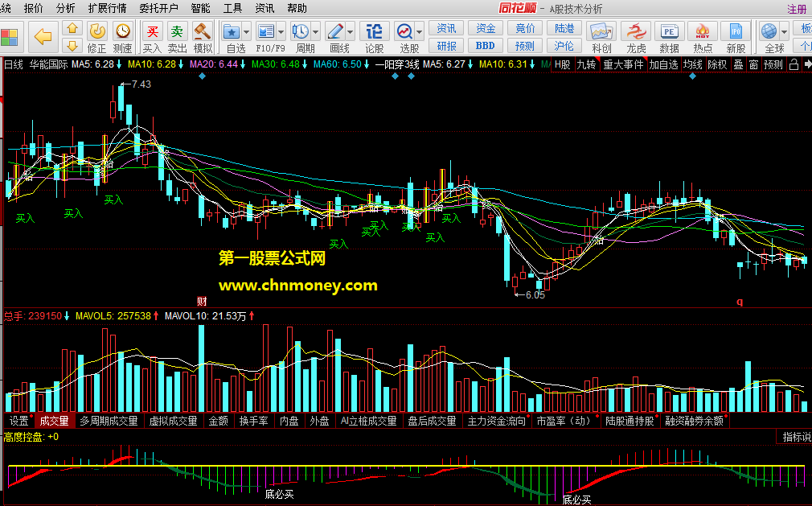
Task: Click the 财 marker on the chart
Action: (x=202, y=302)
